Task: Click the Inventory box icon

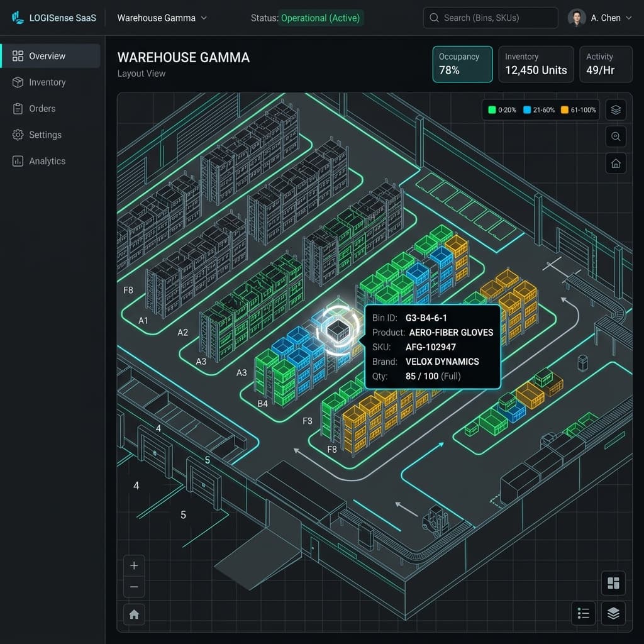Action: click(18, 82)
